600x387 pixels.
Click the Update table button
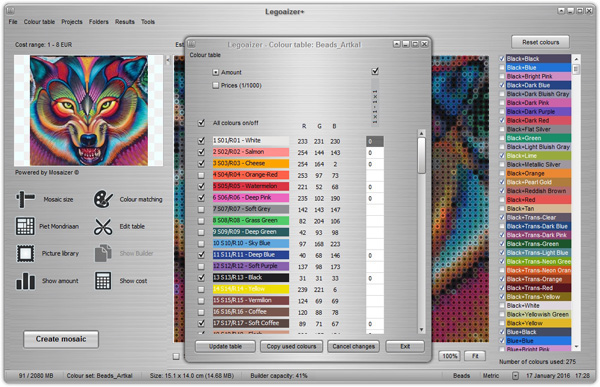pos(225,346)
